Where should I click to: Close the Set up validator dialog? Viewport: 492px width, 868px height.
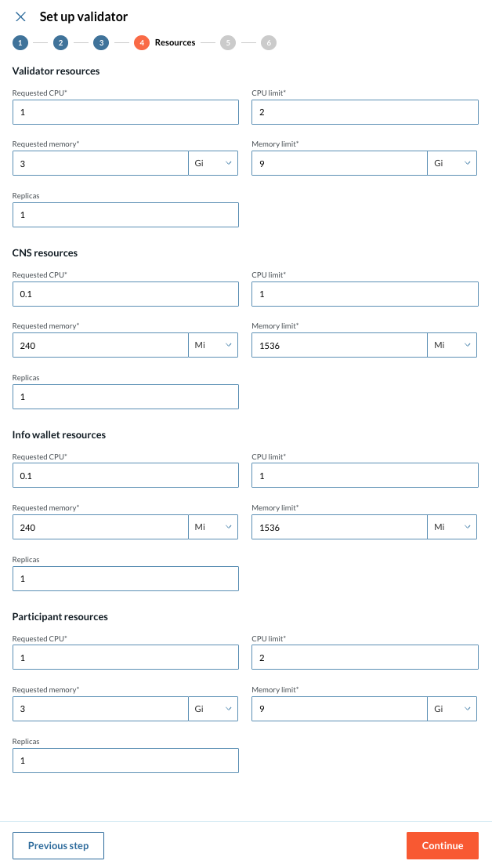pos(20,16)
